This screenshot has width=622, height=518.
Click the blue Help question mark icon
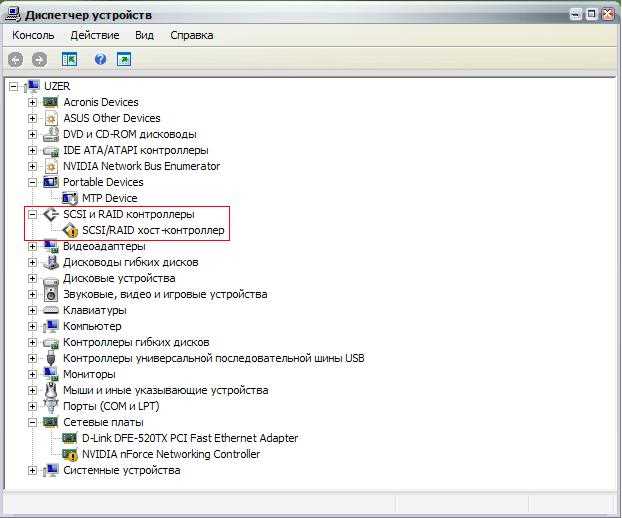point(100,59)
